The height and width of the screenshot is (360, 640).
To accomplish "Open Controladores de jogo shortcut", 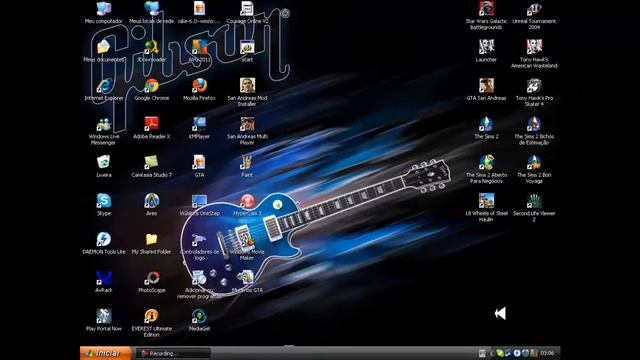I will tap(199, 239).
